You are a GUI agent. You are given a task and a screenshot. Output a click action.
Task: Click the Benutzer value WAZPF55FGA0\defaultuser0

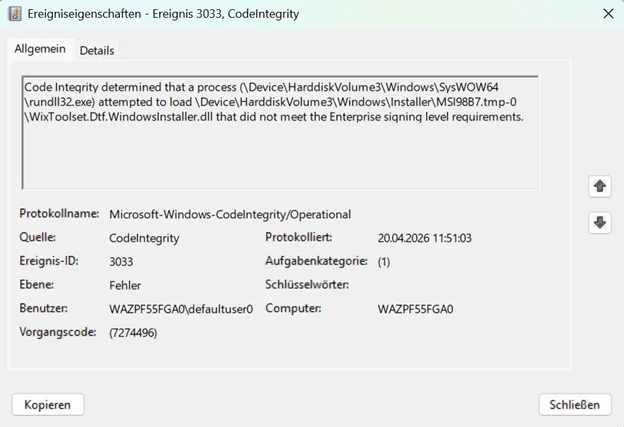[x=181, y=309]
